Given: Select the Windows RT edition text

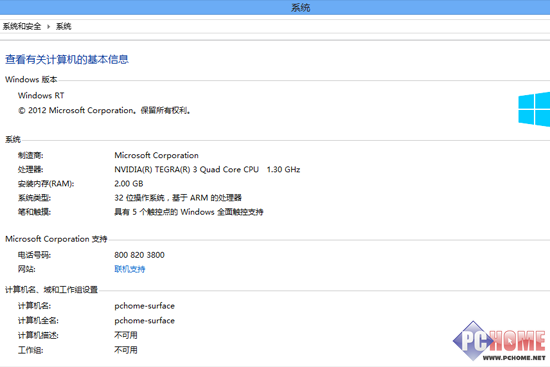Looking at the screenshot, I should [41, 95].
